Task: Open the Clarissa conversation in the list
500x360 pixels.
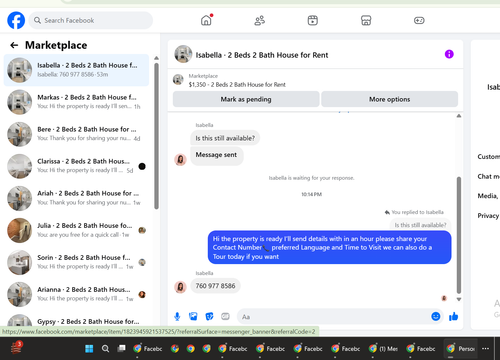Action: coord(76,166)
